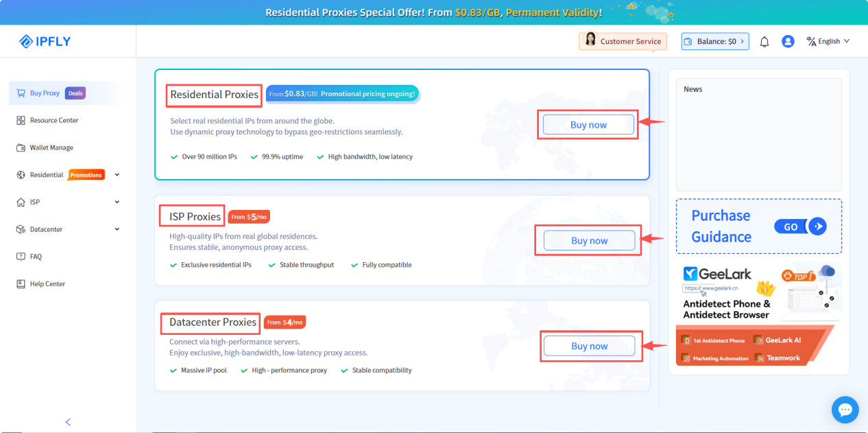Click the Wallet Manage sidebar icon
Image resolution: width=868 pixels, height=433 pixels.
click(21, 148)
